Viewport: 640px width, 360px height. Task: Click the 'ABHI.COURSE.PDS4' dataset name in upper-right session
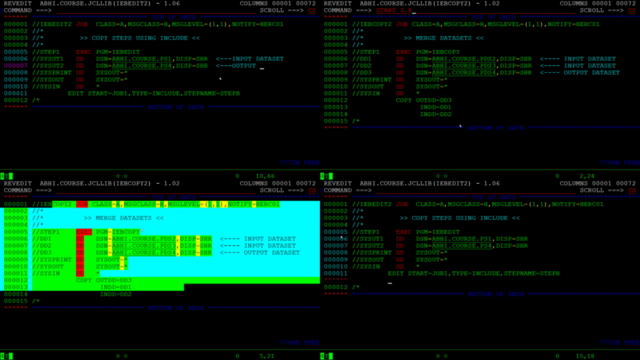(464, 73)
